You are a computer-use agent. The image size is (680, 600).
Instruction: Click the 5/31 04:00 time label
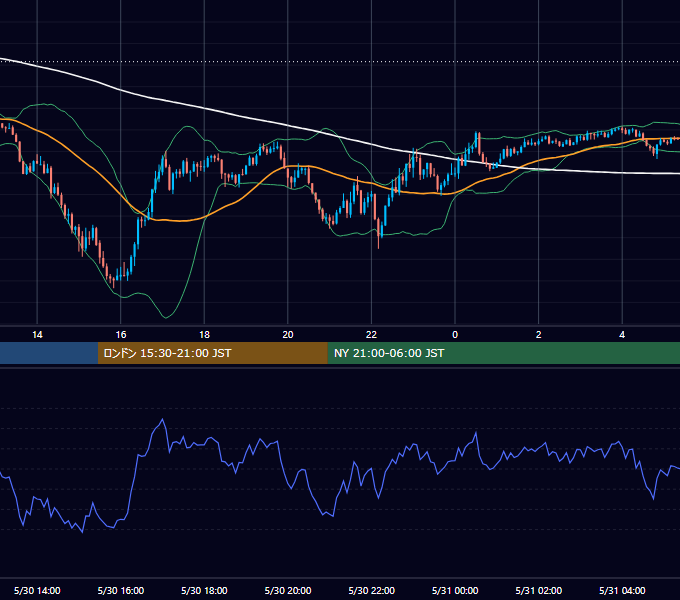[x=622, y=590]
